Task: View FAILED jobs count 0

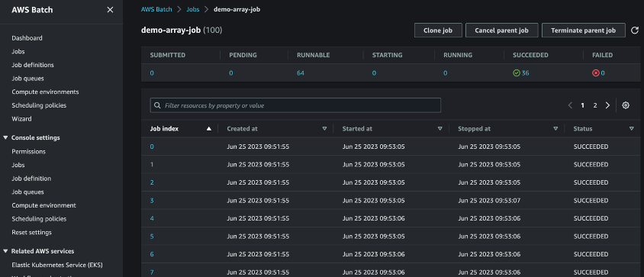Action: coord(603,73)
